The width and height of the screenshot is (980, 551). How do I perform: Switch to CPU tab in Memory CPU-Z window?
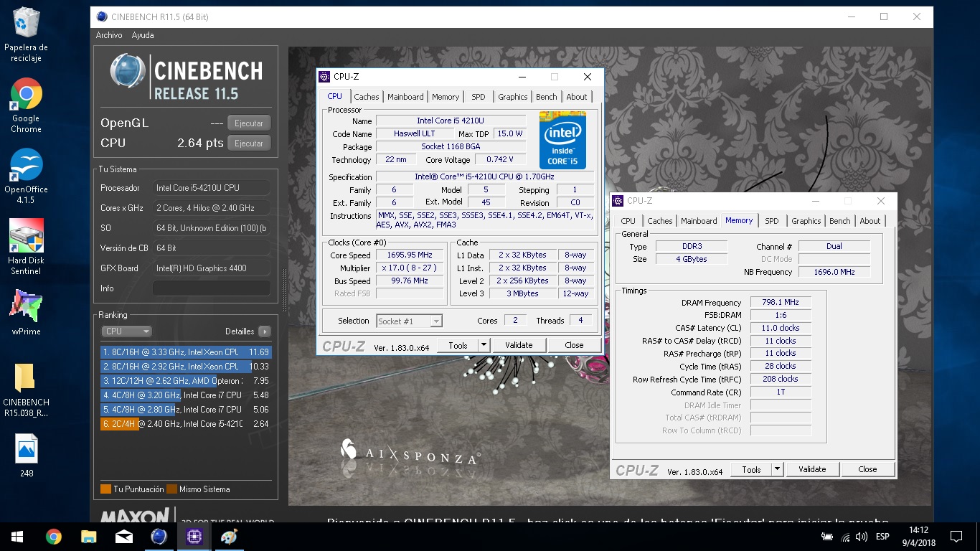[628, 221]
